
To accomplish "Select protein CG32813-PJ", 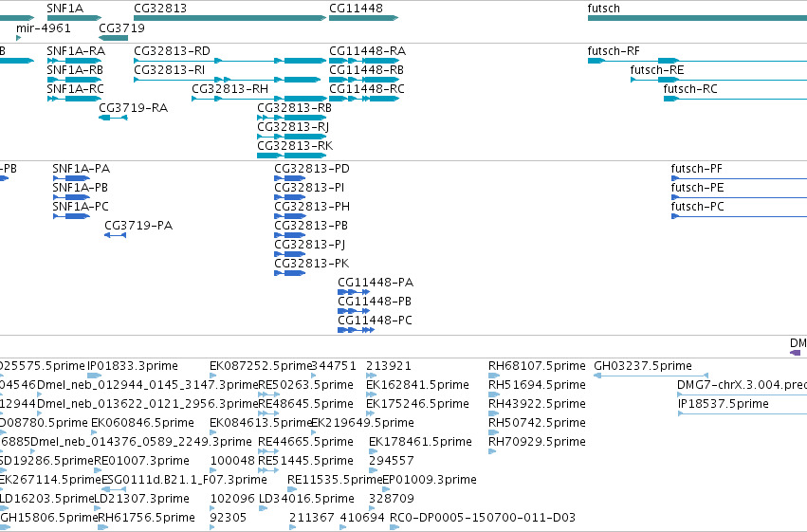I will 290,254.
